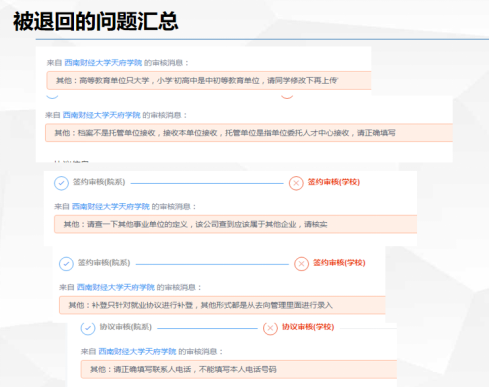The height and width of the screenshot is (388, 490).
Task: Open 西南财经大学天府学院 link above the 高等教育单位 message
Action: click(103, 63)
